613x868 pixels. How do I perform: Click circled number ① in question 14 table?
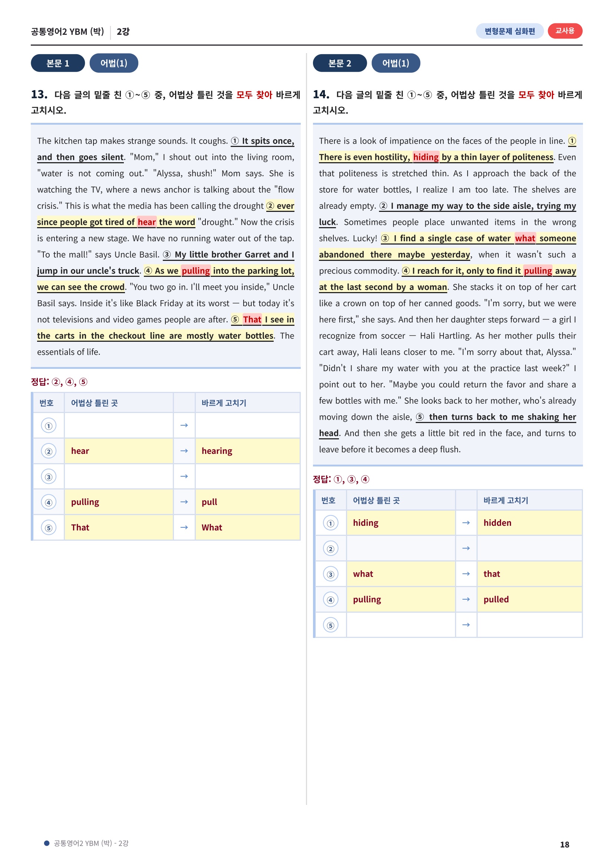tap(330, 523)
